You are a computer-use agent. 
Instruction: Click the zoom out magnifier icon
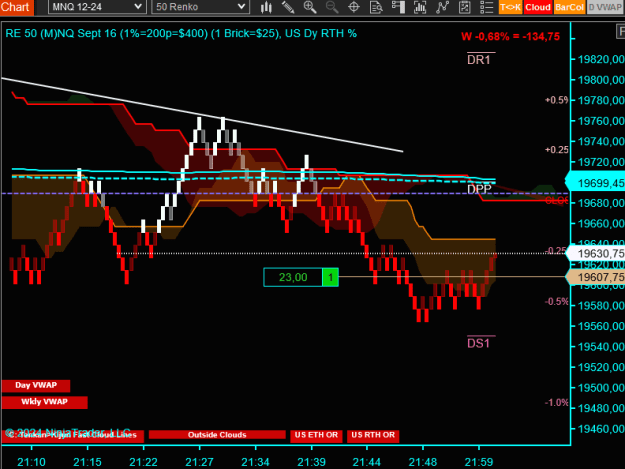(x=332, y=7)
